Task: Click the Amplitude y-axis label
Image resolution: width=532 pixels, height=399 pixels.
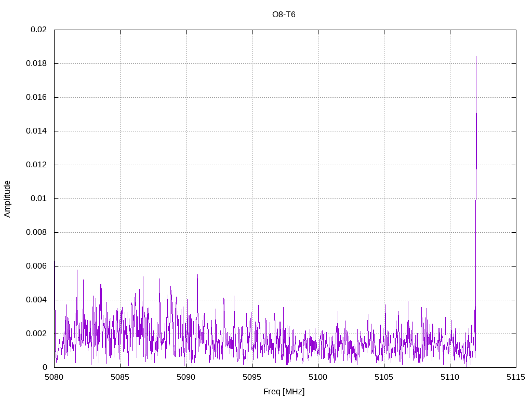Action: pos(7,199)
